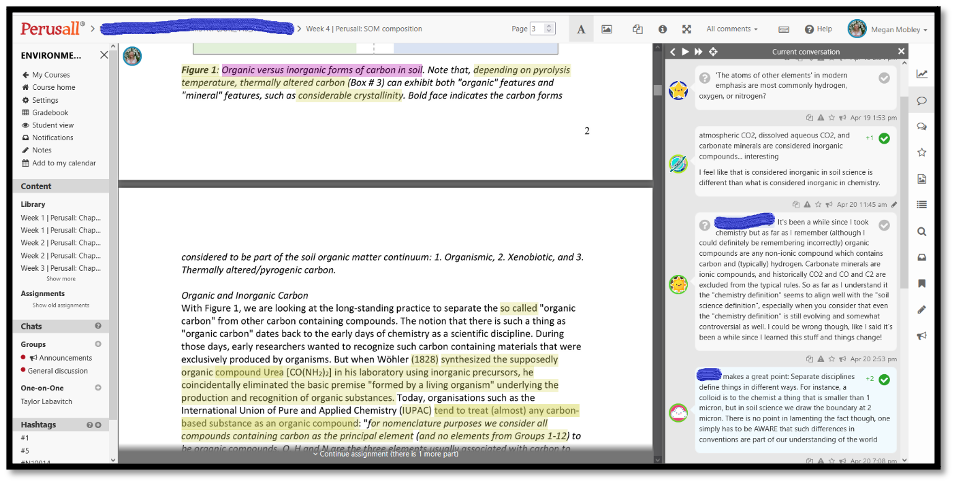Open Student view in left sidebar
This screenshot has width=954, height=483.
coord(52,125)
